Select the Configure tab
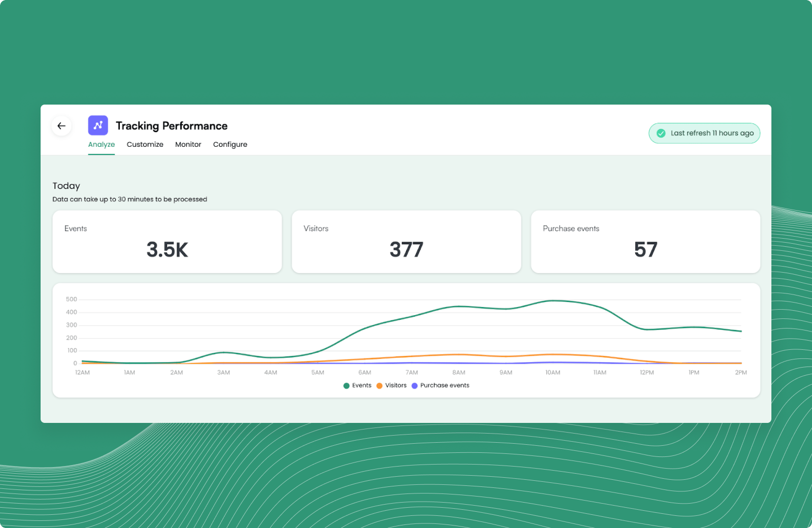Viewport: 812px width, 528px height. coord(230,145)
